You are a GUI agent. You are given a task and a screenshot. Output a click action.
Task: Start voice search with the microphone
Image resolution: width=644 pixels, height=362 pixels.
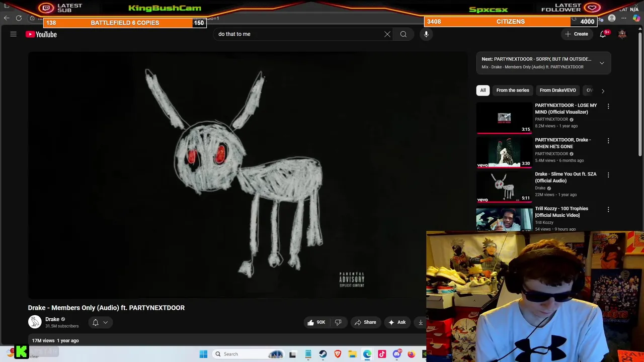pos(426,34)
